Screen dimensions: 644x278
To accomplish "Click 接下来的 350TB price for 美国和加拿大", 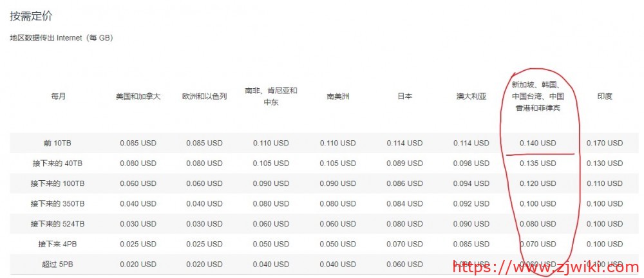I will click(138, 204).
